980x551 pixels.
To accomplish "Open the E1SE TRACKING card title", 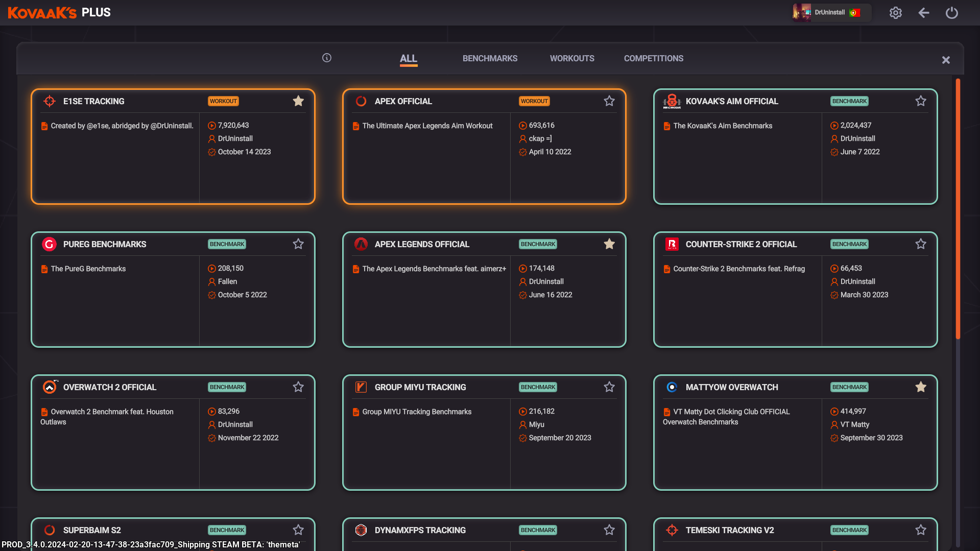I will [94, 102].
